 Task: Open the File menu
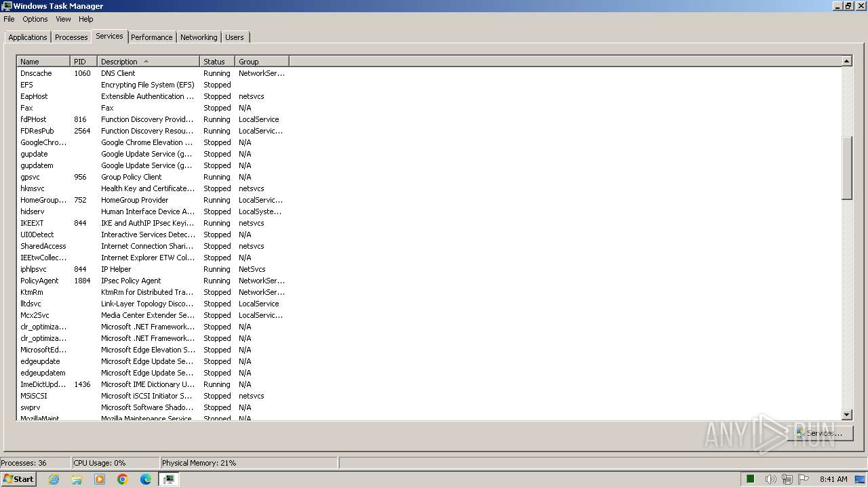click(x=9, y=19)
